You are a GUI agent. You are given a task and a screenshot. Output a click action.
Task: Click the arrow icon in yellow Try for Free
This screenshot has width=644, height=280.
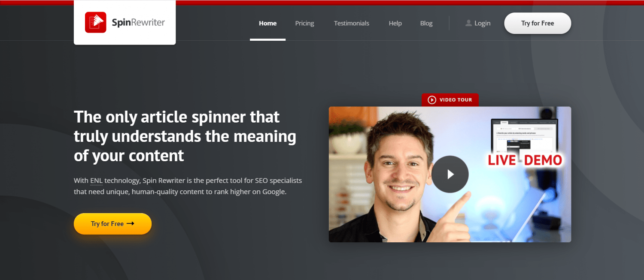tap(131, 223)
